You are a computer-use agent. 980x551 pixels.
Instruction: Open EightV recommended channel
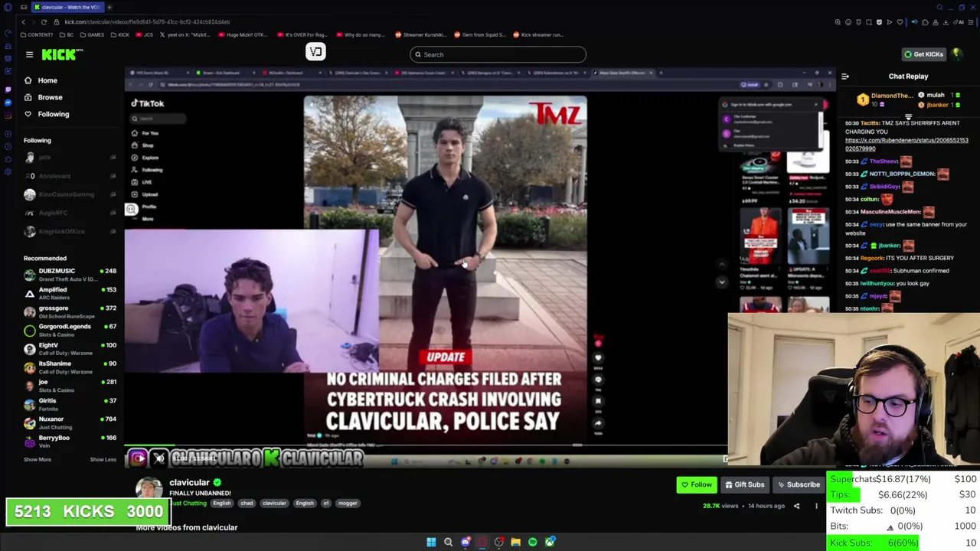tap(69, 349)
